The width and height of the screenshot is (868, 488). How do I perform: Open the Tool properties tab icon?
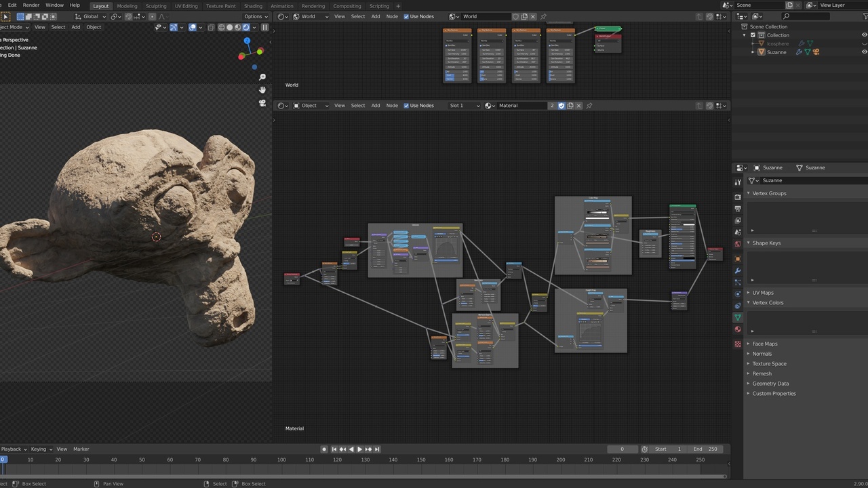[738, 182]
